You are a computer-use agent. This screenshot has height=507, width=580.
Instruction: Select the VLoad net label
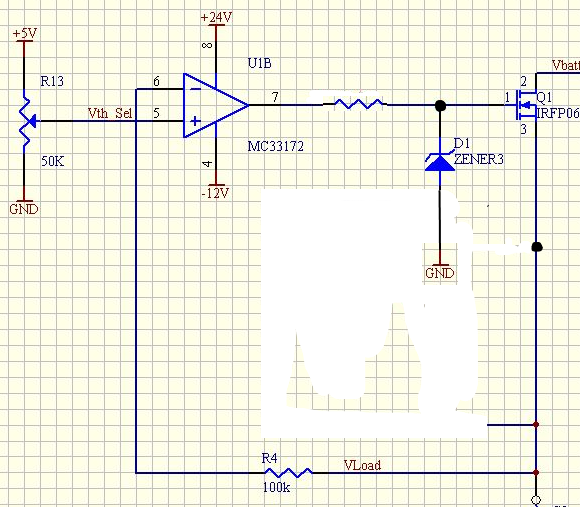(362, 465)
